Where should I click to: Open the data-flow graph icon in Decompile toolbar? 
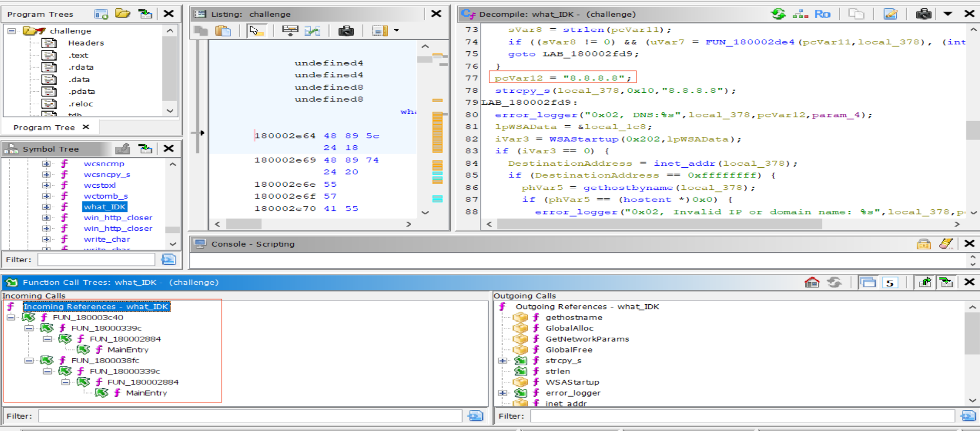[x=800, y=14]
